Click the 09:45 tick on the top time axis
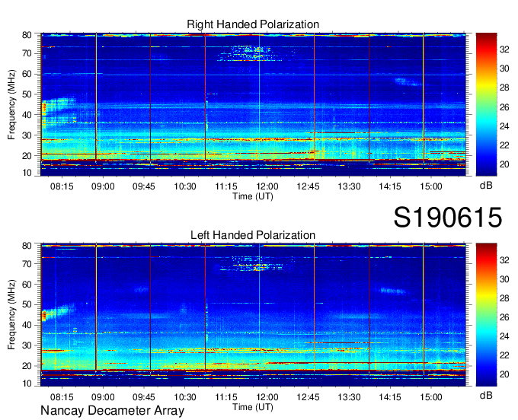Image resolution: width=518 pixels, height=420 pixels. [x=144, y=186]
